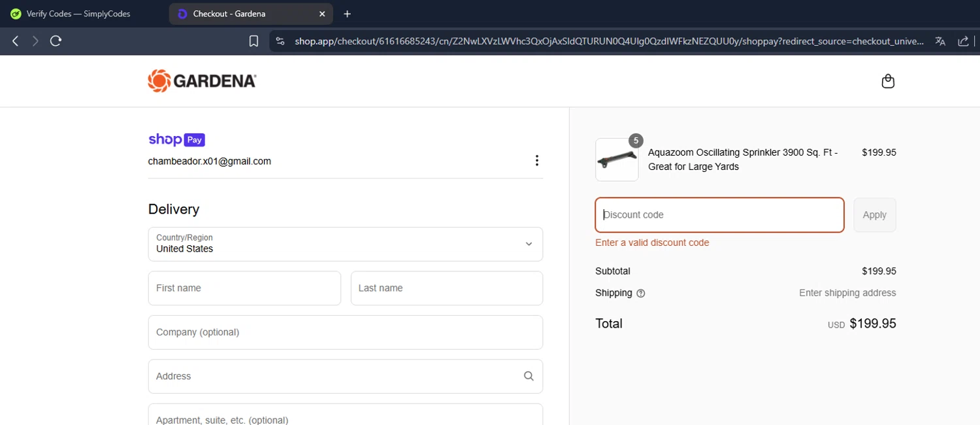980x425 pixels.
Task: Go back with the browser back arrow
Action: (16, 41)
